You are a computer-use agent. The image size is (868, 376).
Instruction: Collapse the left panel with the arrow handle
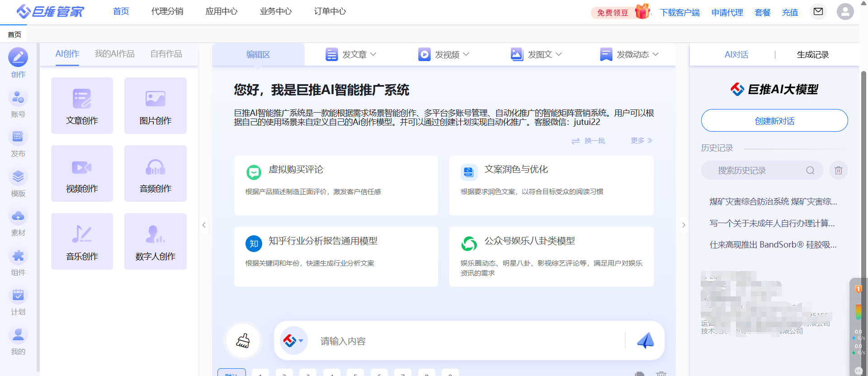(x=204, y=225)
